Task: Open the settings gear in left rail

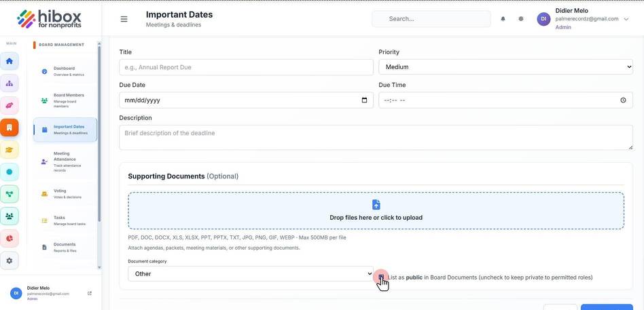Action: [x=10, y=260]
